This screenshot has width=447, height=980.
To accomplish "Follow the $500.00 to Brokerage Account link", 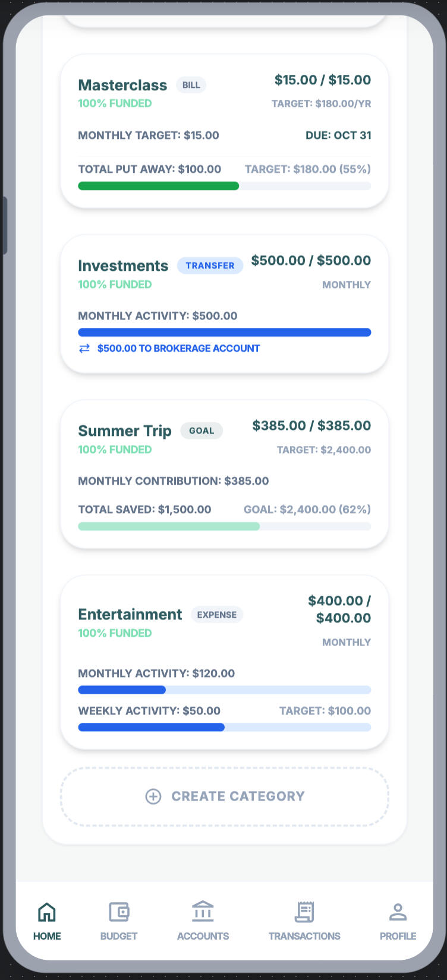I will [178, 349].
